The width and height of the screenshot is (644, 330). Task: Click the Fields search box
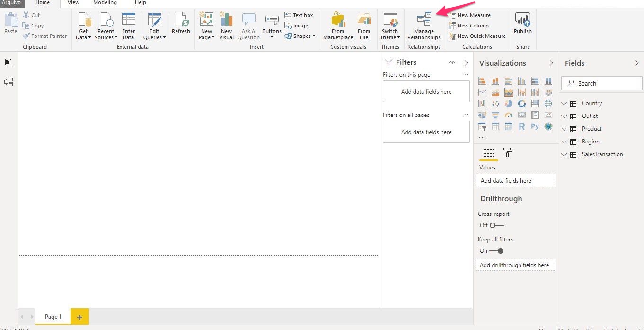coord(601,83)
